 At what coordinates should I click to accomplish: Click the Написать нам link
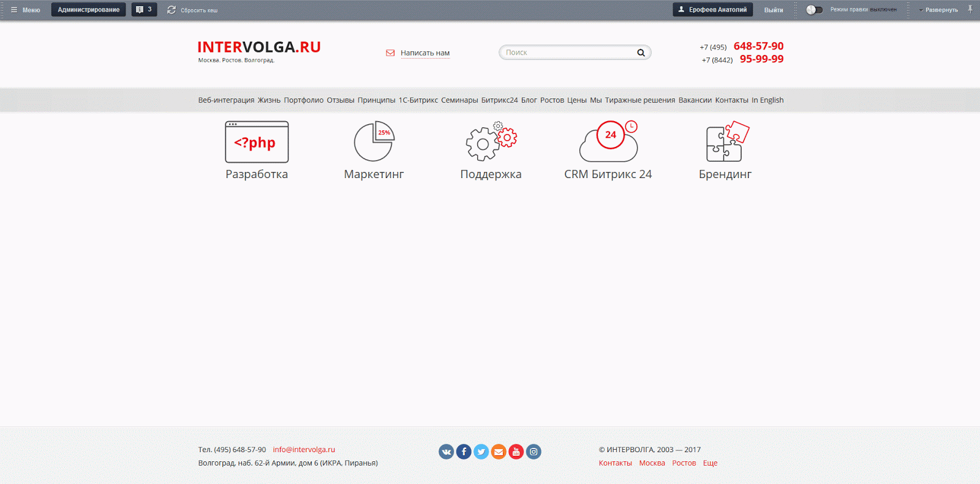pyautogui.click(x=424, y=53)
